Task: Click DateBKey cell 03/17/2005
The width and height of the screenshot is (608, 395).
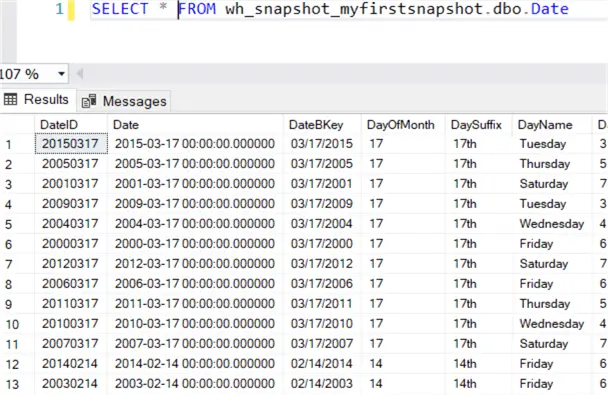Action: (x=323, y=164)
